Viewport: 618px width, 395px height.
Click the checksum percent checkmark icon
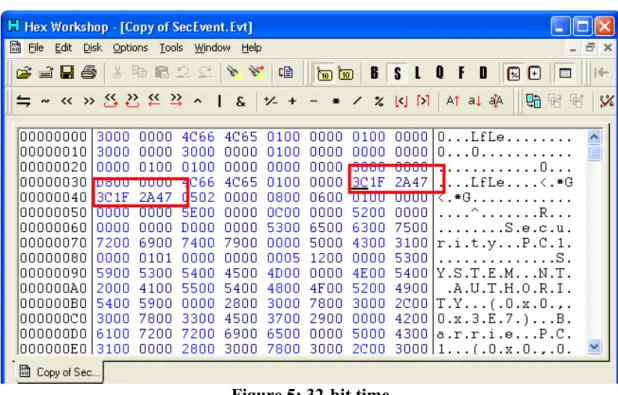tap(607, 101)
